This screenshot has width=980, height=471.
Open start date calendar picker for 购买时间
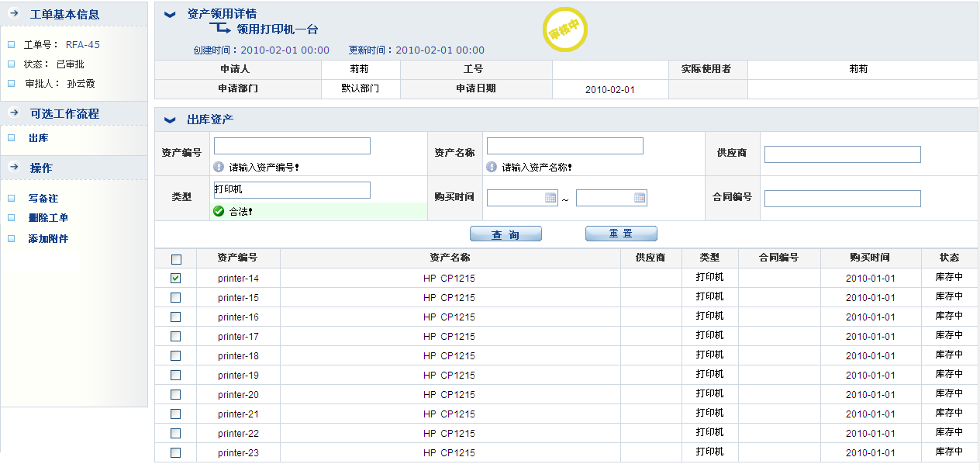pyautogui.click(x=550, y=198)
